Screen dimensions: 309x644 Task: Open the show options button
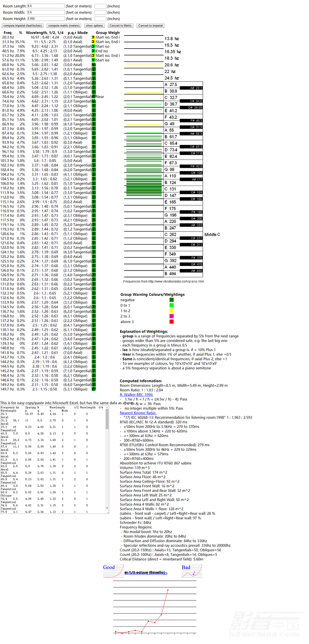click(95, 25)
